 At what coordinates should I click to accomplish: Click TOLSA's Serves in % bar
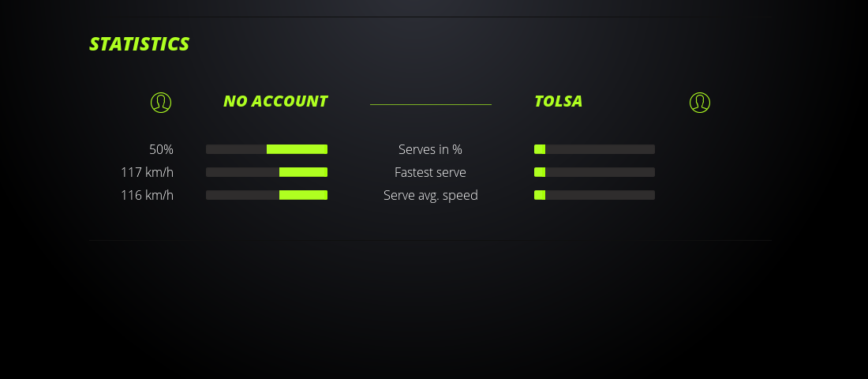[594, 149]
